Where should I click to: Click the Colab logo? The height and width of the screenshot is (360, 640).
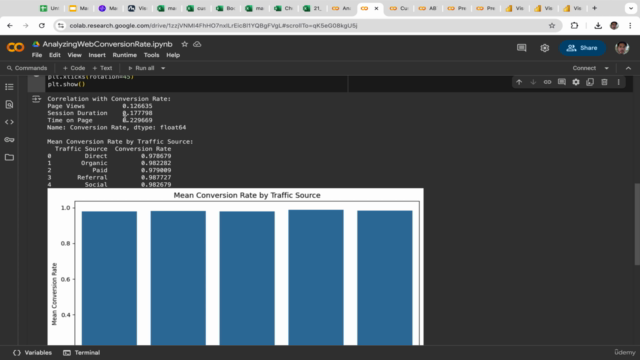[16, 48]
